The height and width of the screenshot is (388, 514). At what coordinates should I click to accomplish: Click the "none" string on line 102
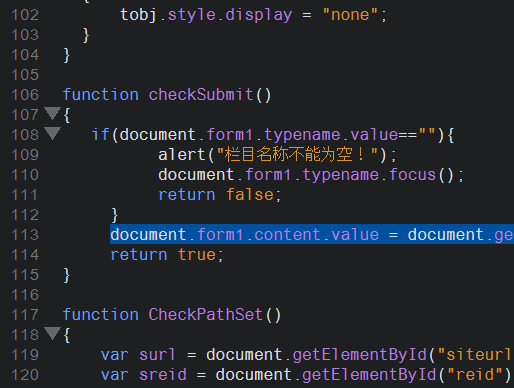point(350,15)
